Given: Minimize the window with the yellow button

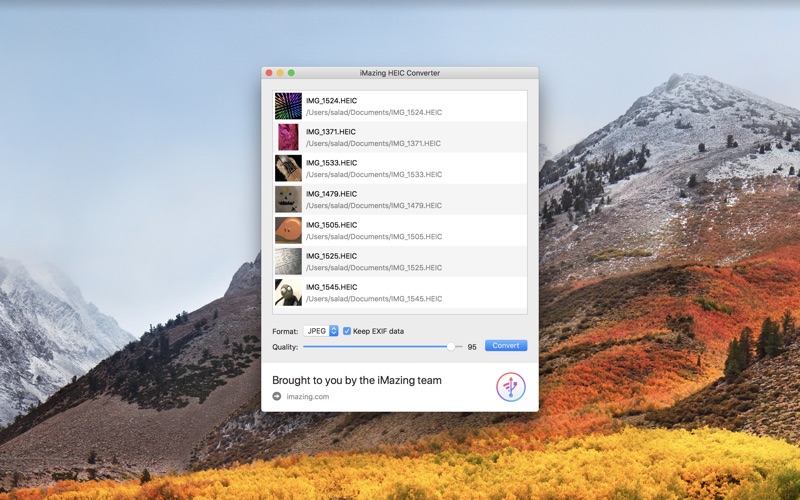Looking at the screenshot, I should click(280, 73).
